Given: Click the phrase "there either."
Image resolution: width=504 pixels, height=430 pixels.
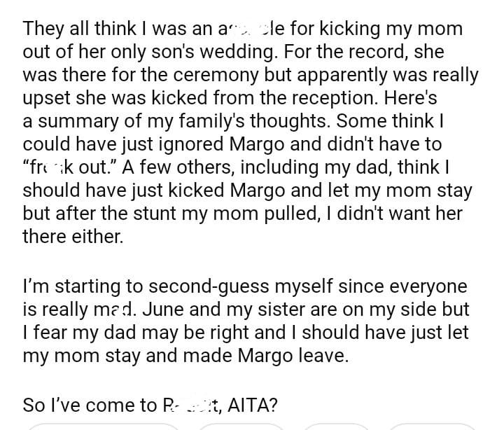Looking at the screenshot, I should pos(73,236).
